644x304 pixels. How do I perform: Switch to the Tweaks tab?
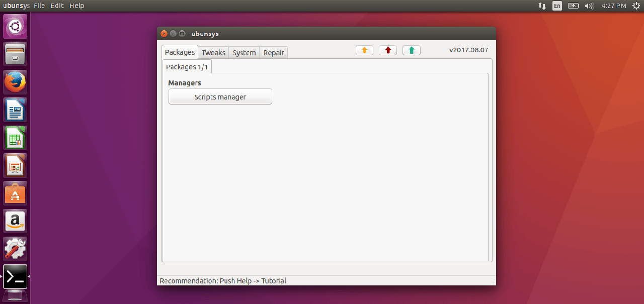(213, 53)
